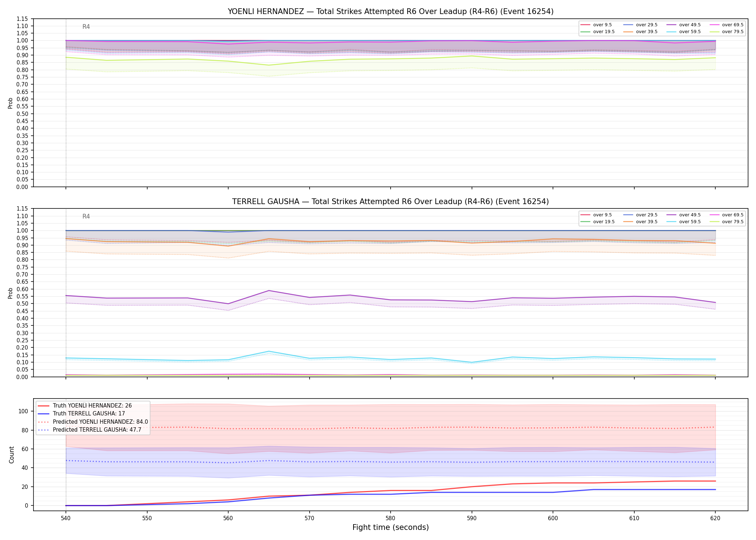Click 'over 39.5' legend label in Gausha chart
This screenshot has width=756, height=540.
pyautogui.click(x=647, y=222)
